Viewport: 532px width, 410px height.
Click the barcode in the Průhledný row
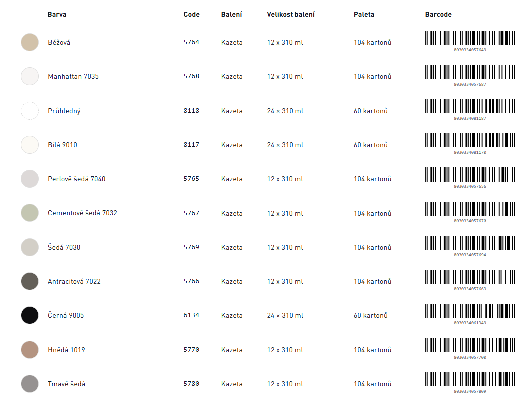point(470,110)
